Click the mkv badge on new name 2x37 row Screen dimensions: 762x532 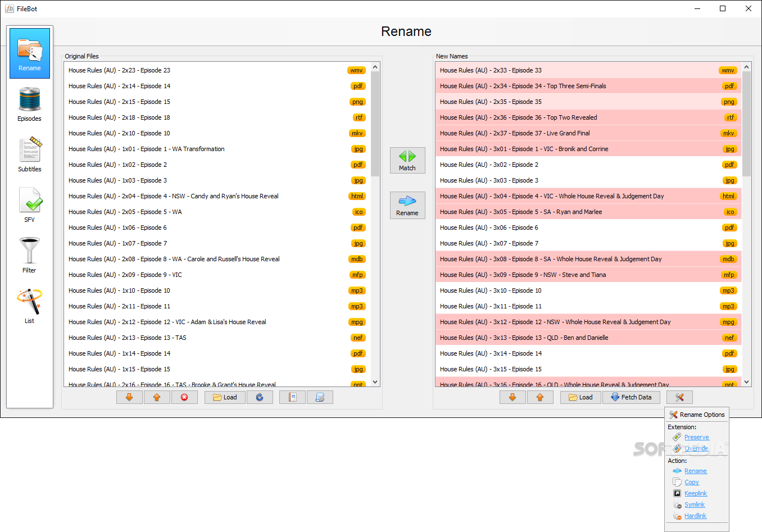pyautogui.click(x=729, y=133)
